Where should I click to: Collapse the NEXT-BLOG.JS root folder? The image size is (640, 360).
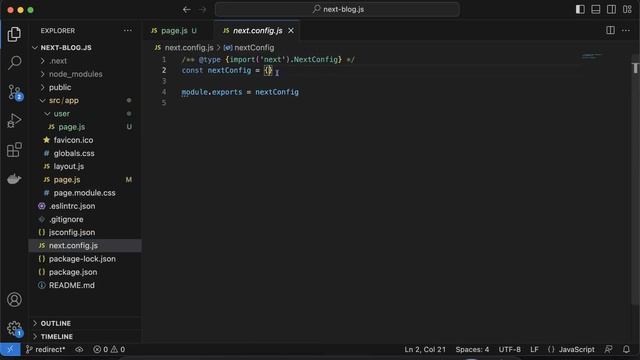(x=85, y=48)
